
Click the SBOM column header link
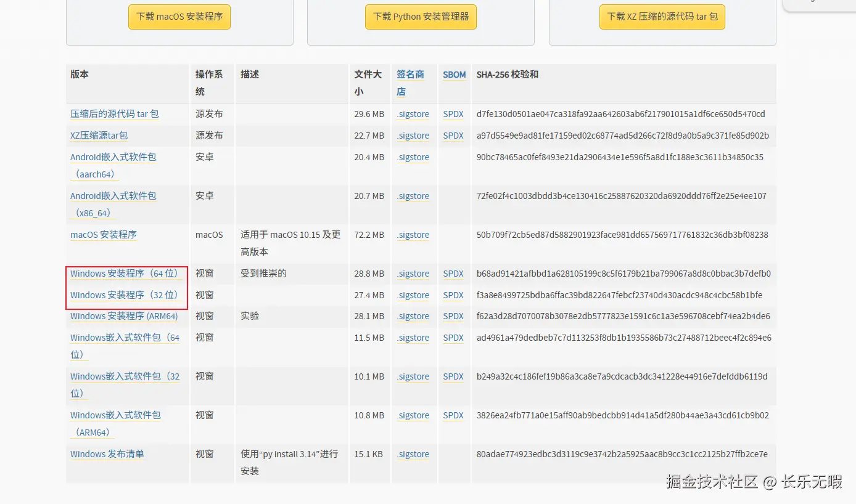point(455,75)
